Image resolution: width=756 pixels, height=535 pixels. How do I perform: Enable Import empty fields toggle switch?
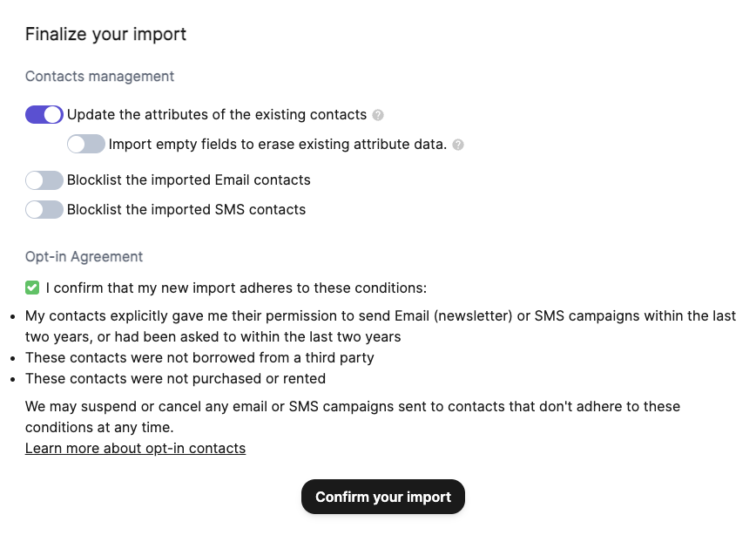pos(86,144)
